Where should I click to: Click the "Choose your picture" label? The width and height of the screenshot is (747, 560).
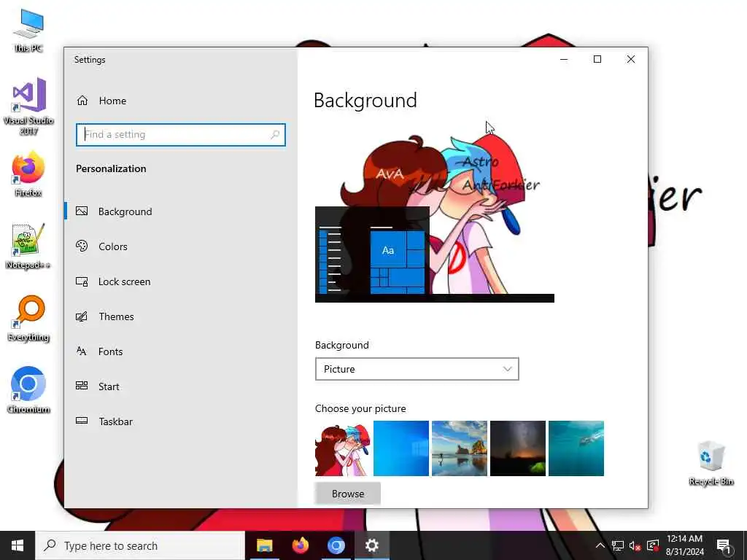click(x=360, y=408)
